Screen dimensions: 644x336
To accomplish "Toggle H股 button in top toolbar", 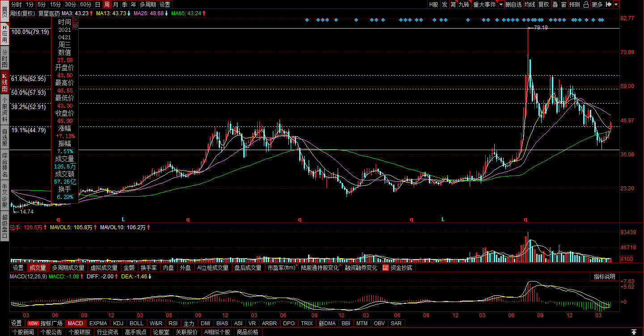I will (x=433, y=4).
